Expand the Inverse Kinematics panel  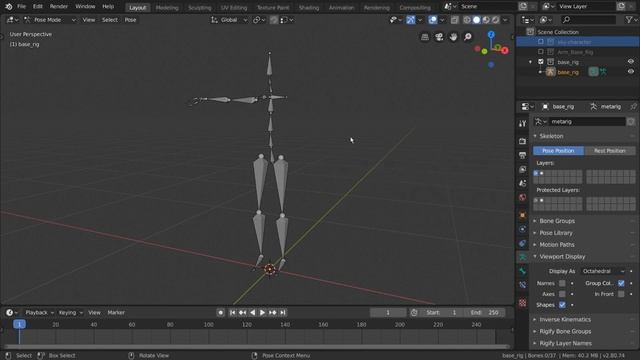pos(565,320)
